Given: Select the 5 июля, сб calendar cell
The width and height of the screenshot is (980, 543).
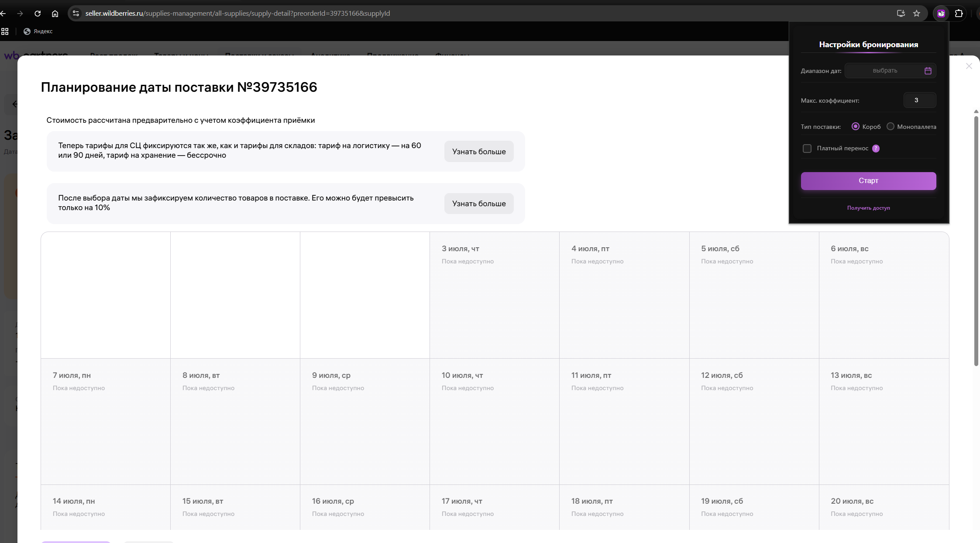Looking at the screenshot, I should (754, 295).
